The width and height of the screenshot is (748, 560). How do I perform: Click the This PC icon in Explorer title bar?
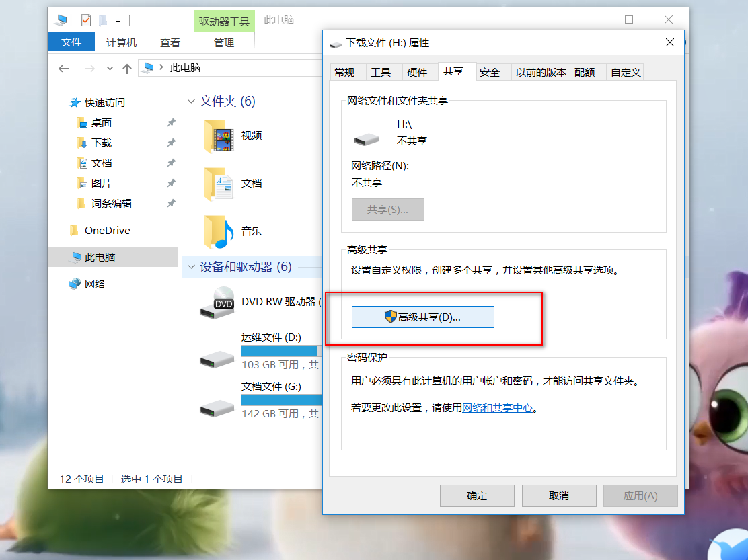61,20
